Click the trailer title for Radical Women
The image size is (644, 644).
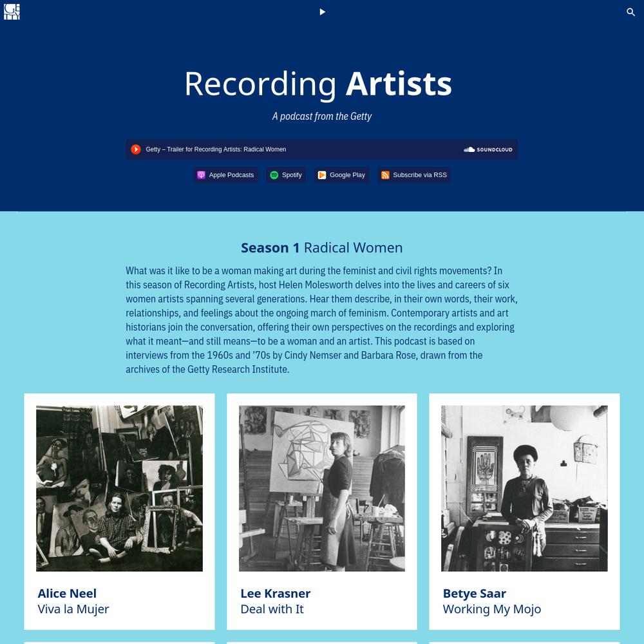coord(216,149)
